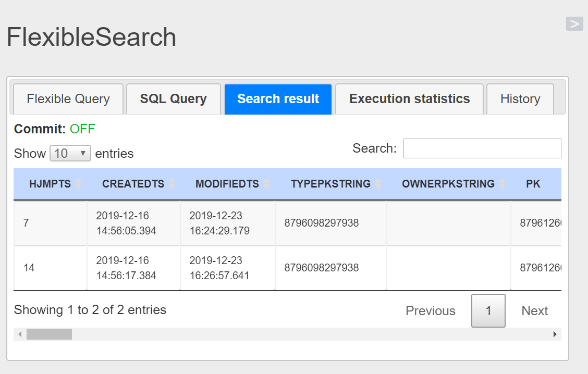Click the horizontal scrollbar right arrow
The height and width of the screenshot is (374, 588).
coord(555,334)
